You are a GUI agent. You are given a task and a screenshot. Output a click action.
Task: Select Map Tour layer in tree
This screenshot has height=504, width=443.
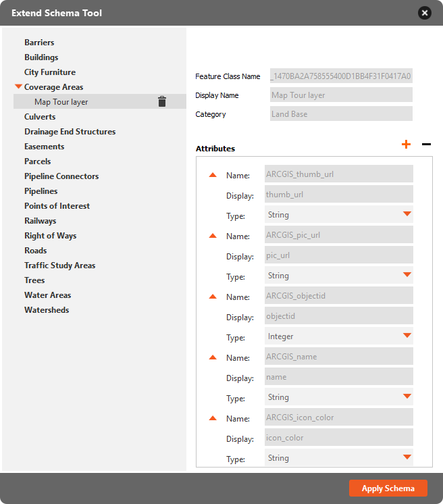[61, 102]
